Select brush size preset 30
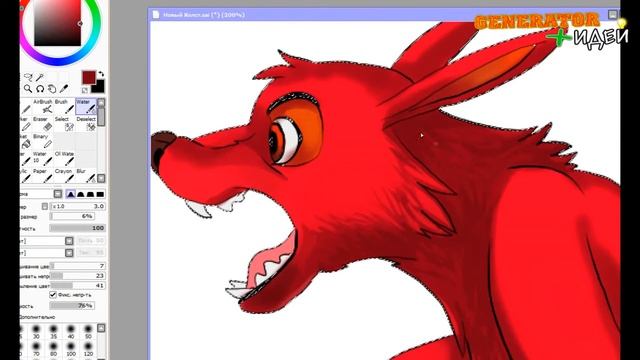The height and width of the screenshot is (360, 640). pyautogui.click(x=36, y=331)
